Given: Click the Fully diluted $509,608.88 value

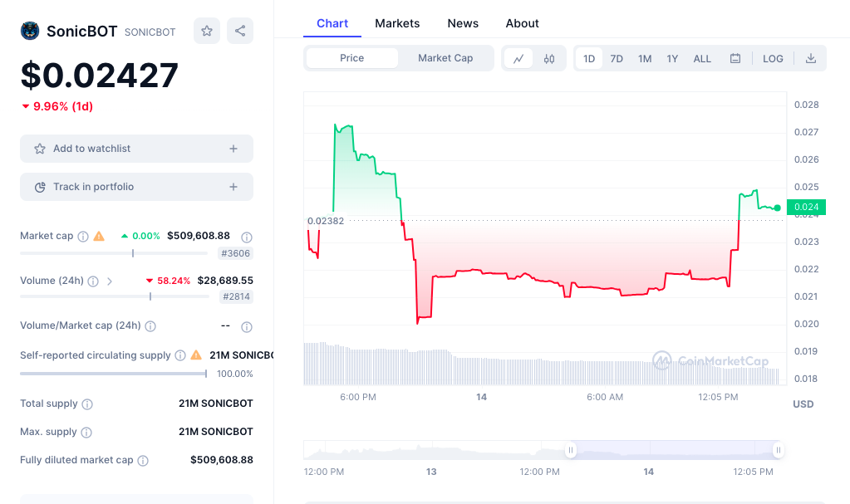Looking at the screenshot, I should [x=222, y=459].
